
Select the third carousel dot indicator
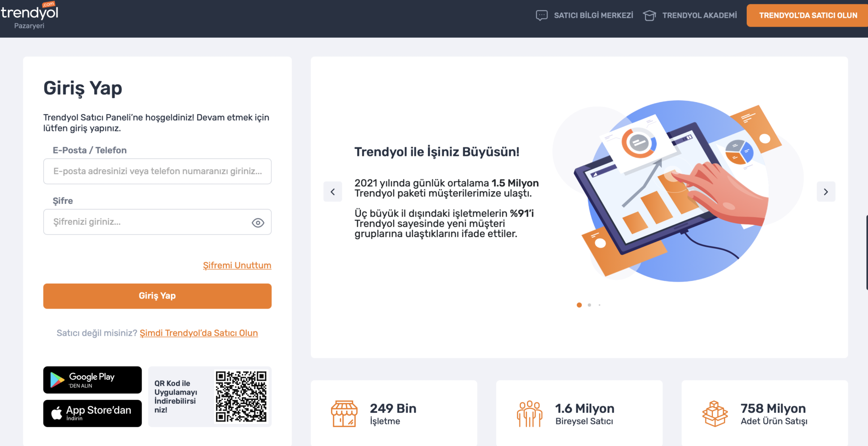tap(599, 305)
